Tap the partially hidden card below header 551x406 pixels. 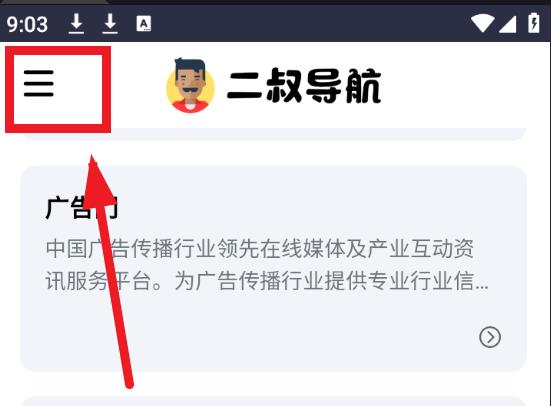tap(273, 134)
